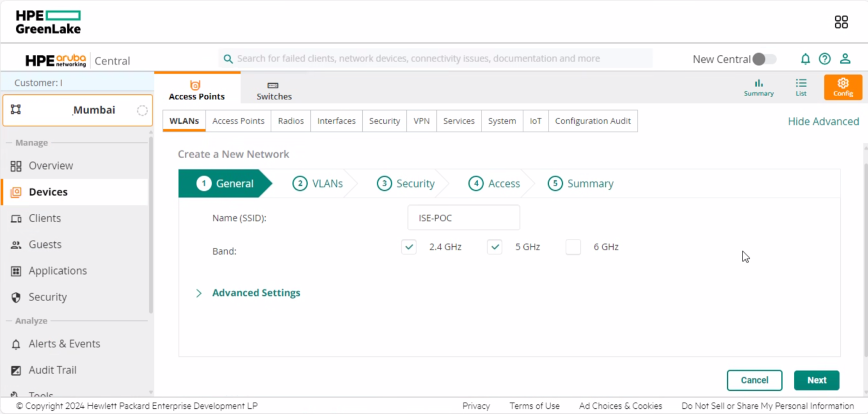Toggle the New Central switch
The height and width of the screenshot is (414, 868).
(x=764, y=59)
